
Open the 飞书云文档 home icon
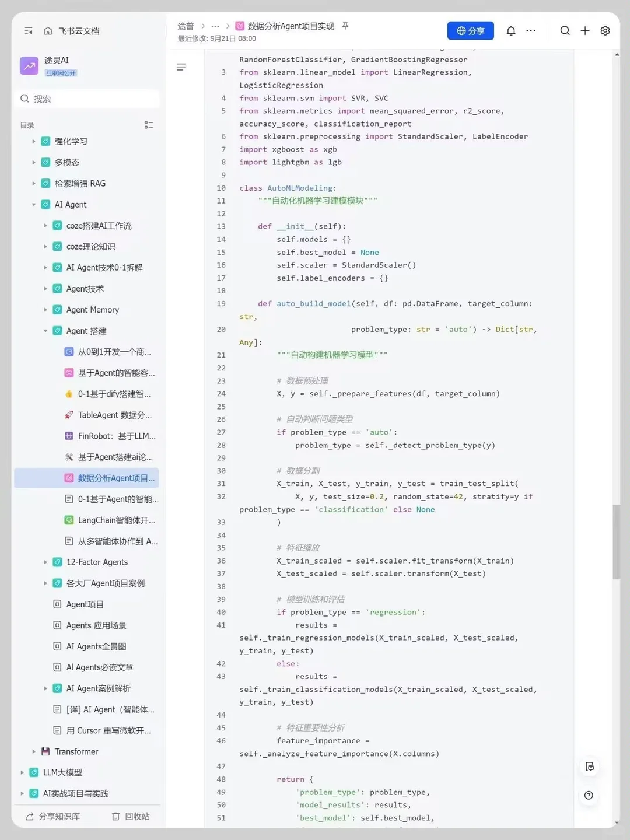coord(48,31)
